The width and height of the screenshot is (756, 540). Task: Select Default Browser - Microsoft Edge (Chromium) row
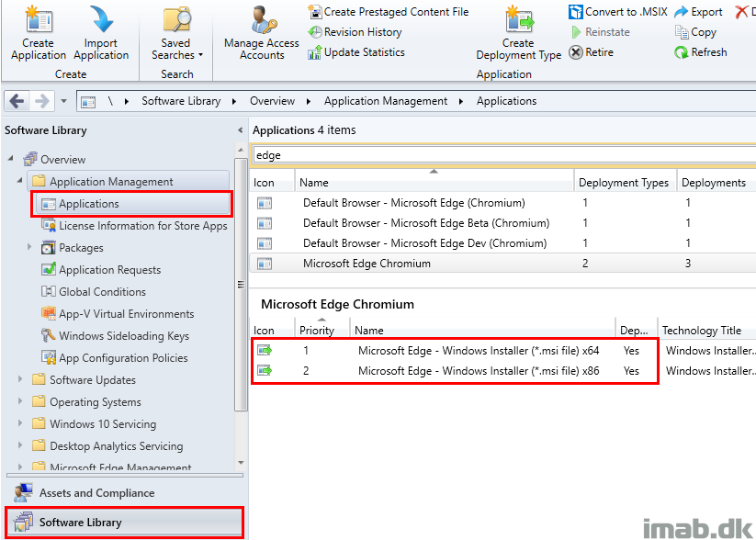pyautogui.click(x=502, y=203)
